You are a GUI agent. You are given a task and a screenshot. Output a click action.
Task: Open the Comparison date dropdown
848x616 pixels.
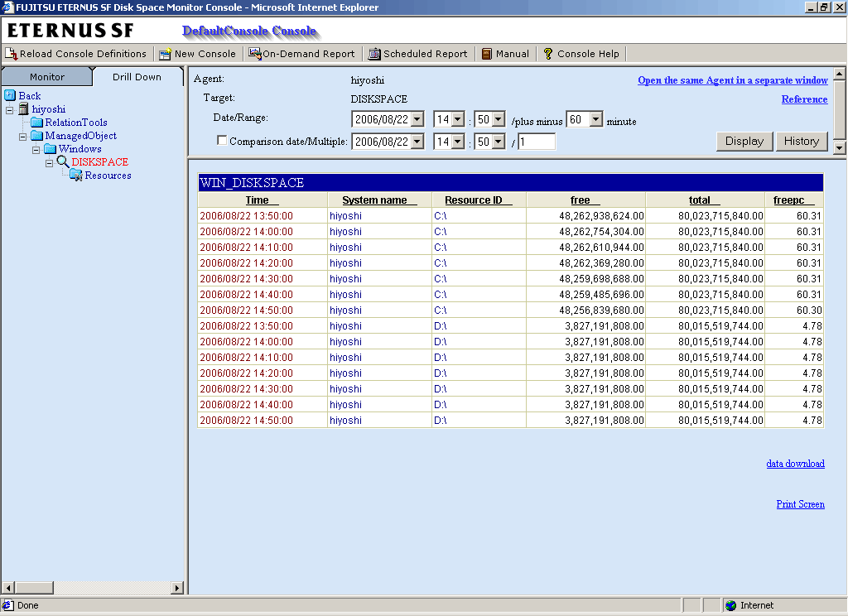click(x=417, y=142)
